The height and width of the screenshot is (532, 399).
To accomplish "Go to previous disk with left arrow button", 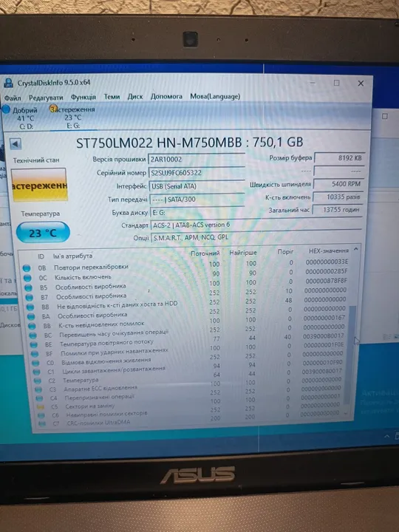I will 16,143.
